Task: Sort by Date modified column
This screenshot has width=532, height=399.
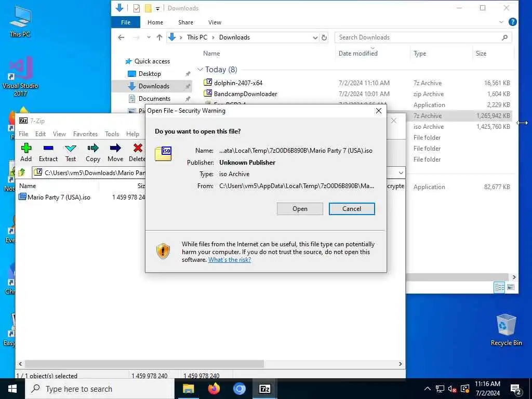Action: [x=358, y=54]
